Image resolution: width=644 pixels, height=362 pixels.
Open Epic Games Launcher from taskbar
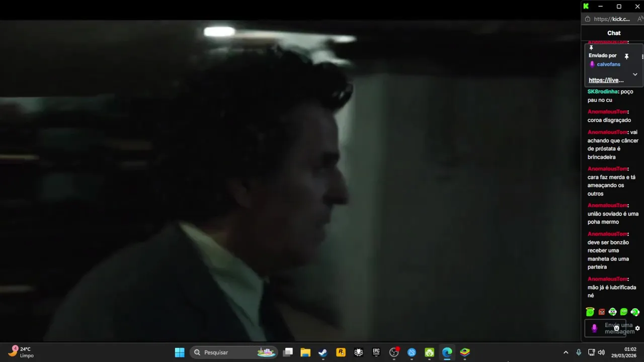376,352
